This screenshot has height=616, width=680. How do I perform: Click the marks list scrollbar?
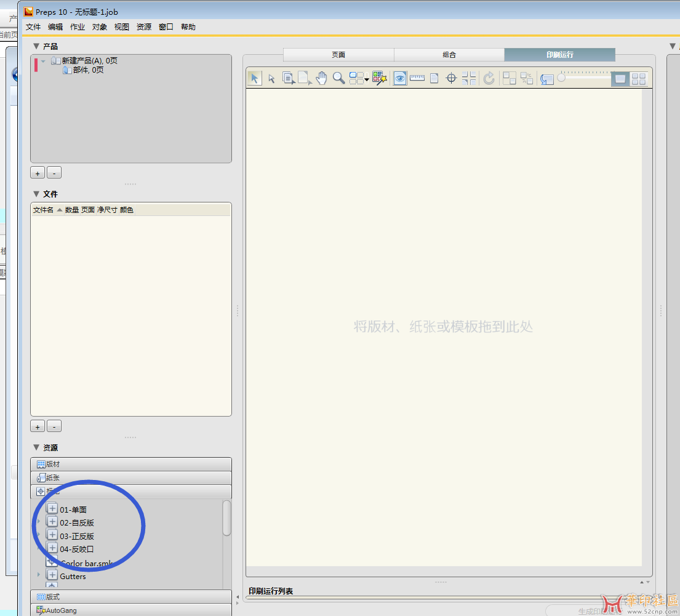(227, 518)
